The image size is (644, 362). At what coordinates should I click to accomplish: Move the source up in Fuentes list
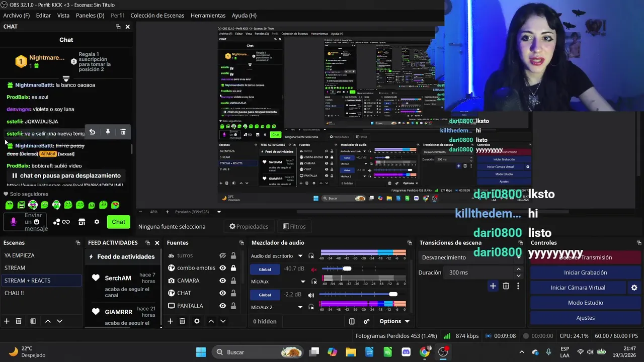coord(211,321)
